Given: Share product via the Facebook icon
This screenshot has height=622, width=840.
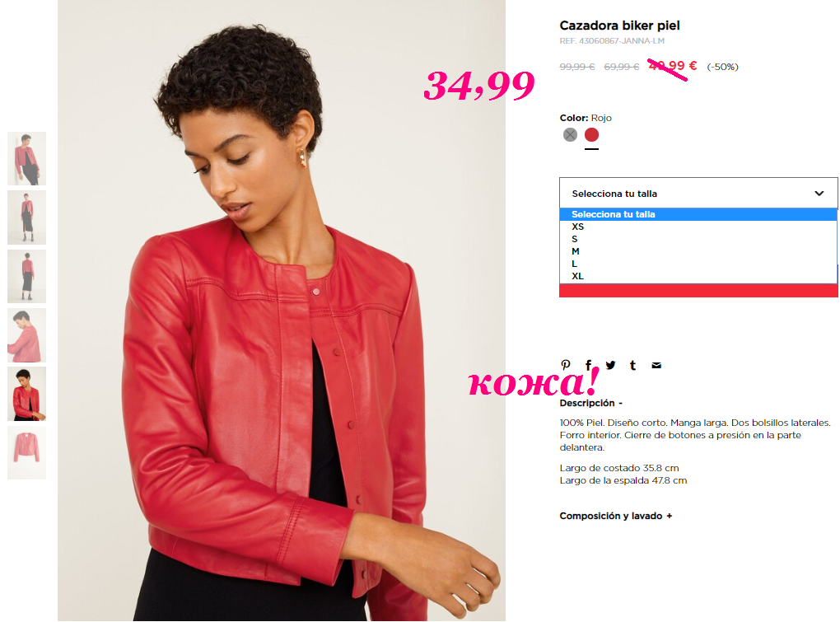Looking at the screenshot, I should (588, 365).
